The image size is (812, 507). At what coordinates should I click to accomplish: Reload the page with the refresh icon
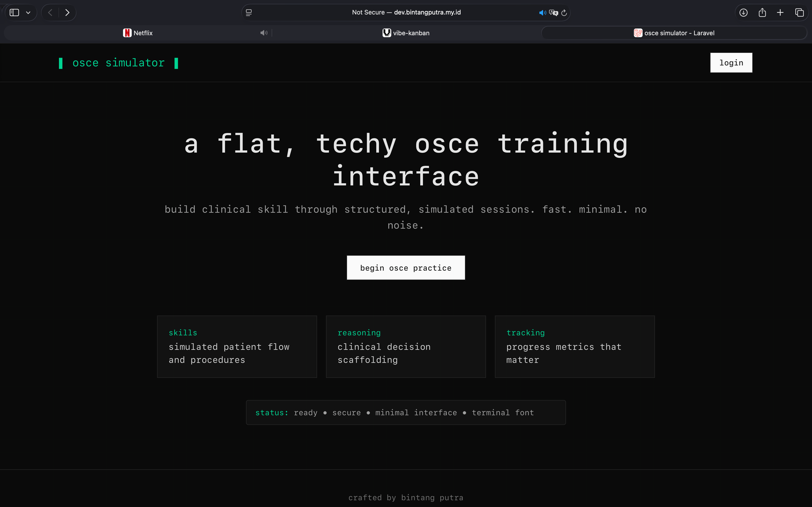point(564,13)
